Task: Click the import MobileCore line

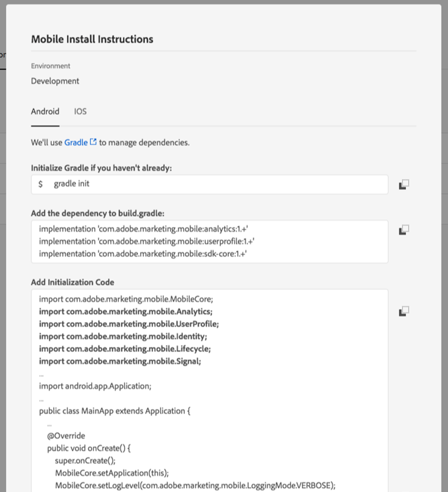Action: [x=126, y=299]
